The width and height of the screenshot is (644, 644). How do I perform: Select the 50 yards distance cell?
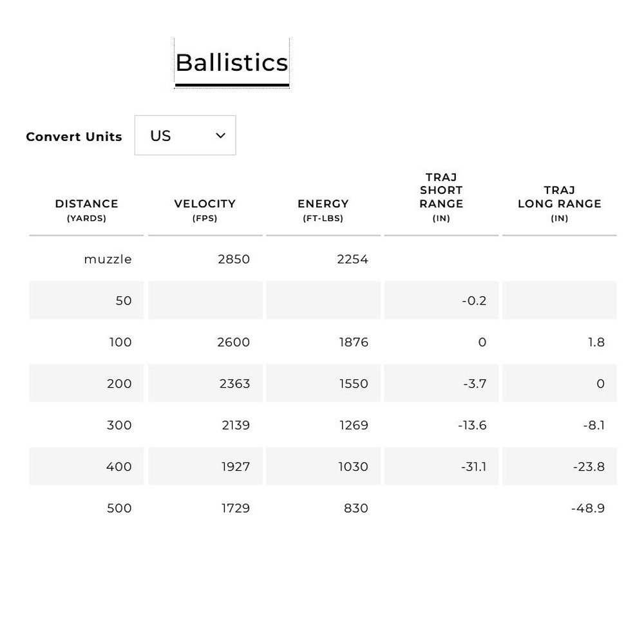(87, 301)
